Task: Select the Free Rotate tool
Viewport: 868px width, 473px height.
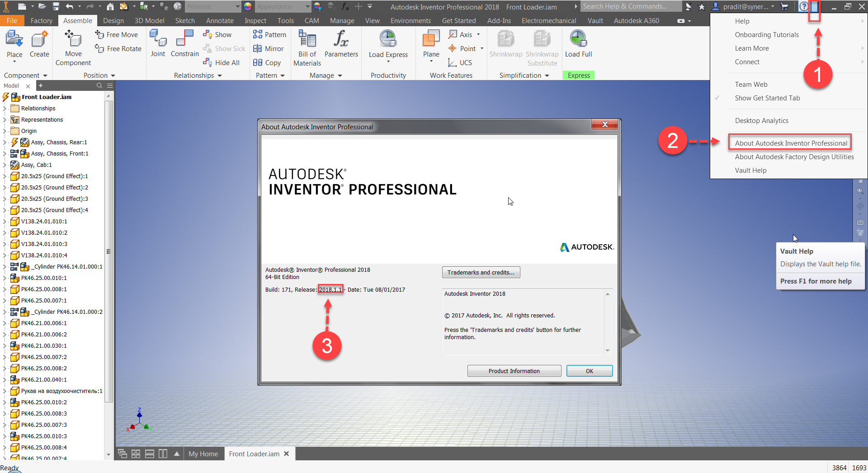Action: tap(118, 49)
